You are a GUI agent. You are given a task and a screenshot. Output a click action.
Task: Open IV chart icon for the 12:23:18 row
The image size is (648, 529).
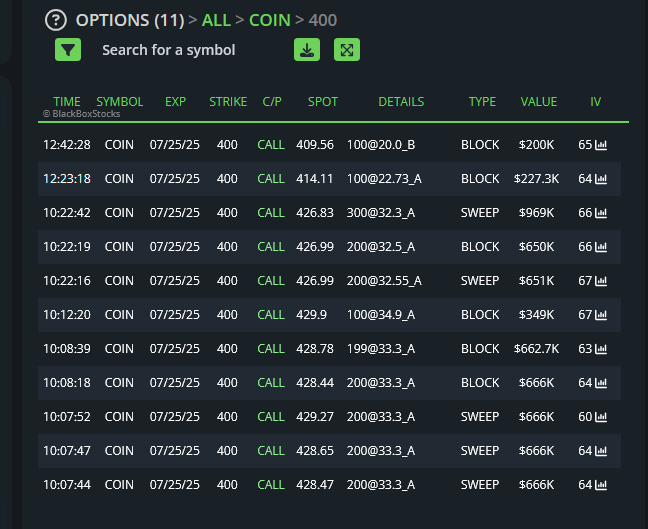coord(601,179)
